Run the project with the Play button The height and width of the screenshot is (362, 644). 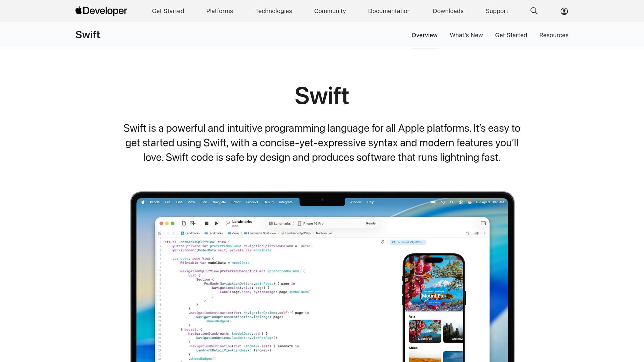click(216, 223)
